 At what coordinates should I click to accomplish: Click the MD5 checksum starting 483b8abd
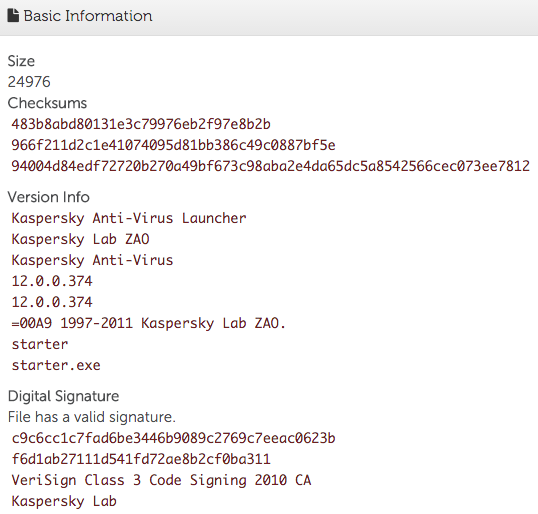coord(141,124)
